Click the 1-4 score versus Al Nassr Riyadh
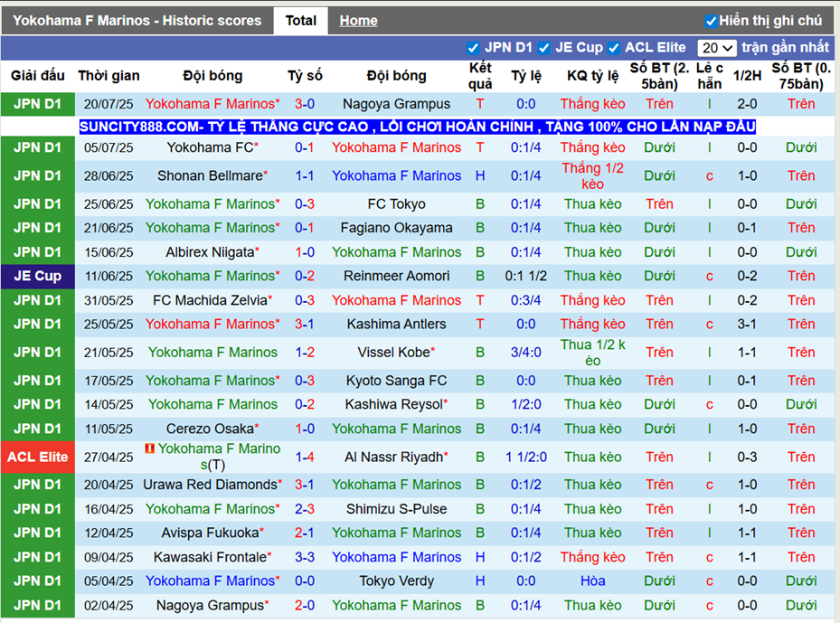Image resolution: width=840 pixels, height=623 pixels. click(305, 457)
